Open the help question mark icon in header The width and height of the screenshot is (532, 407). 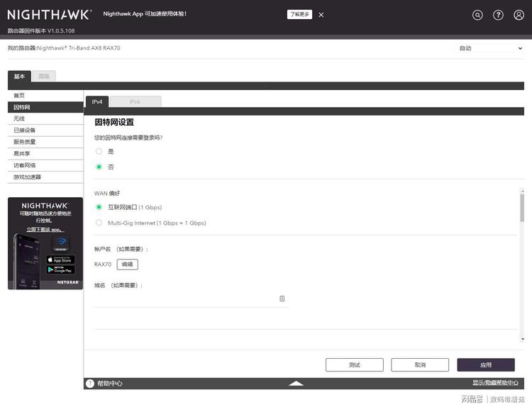(498, 15)
